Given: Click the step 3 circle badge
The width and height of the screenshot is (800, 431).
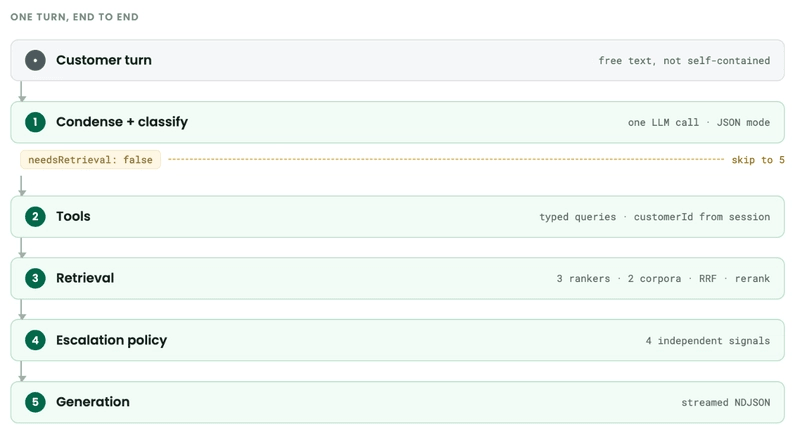Looking at the screenshot, I should pos(35,278).
